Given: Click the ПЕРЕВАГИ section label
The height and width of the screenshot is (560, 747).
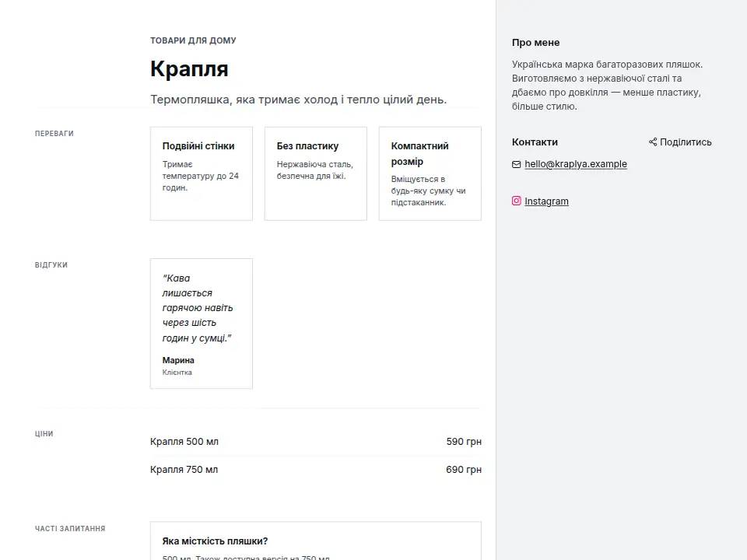Looking at the screenshot, I should pyautogui.click(x=54, y=133).
